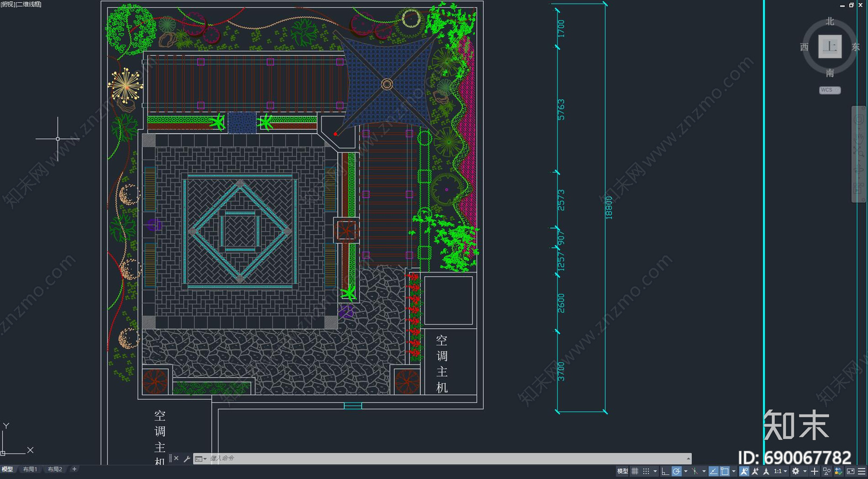Open snap mode settings dropdown arrow
868x479 pixels.
click(x=655, y=471)
